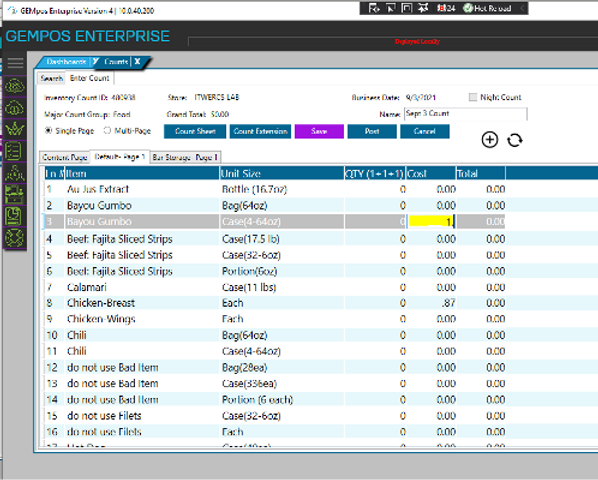Select the Single Page radio button
This screenshot has height=480, width=598.
click(x=48, y=130)
